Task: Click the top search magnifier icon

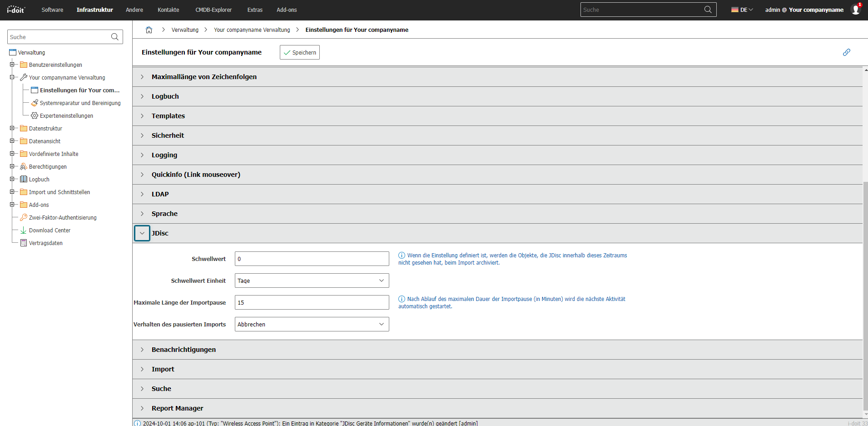Action: tap(708, 10)
